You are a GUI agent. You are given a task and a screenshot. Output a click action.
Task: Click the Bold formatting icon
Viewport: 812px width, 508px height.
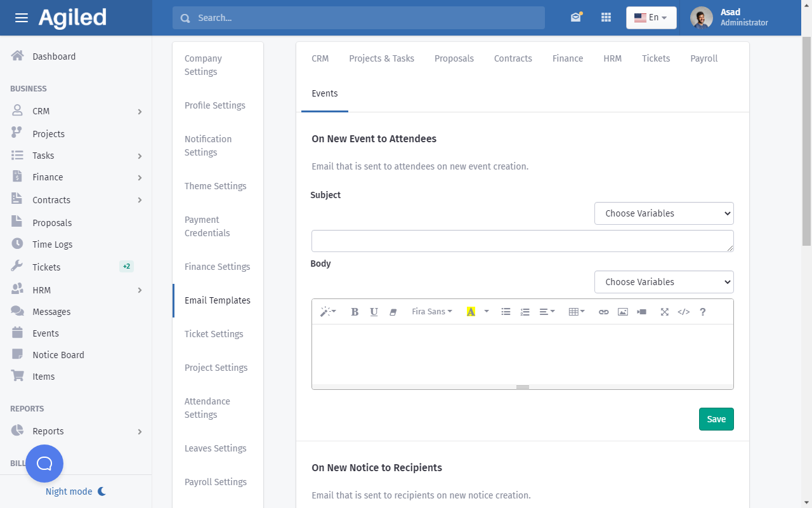coord(355,312)
